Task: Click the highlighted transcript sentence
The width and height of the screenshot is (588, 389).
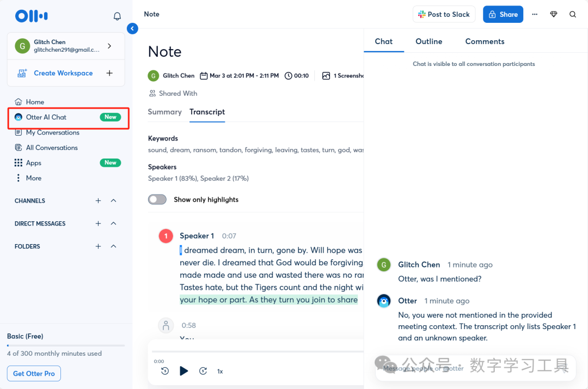Action: coord(268,300)
